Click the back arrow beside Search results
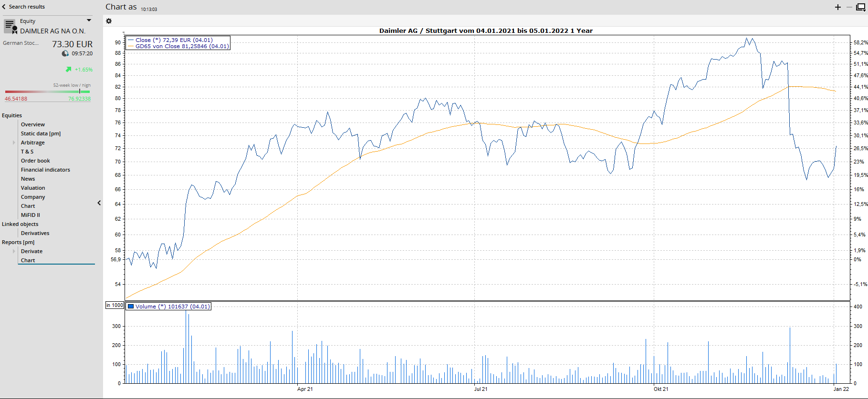The height and width of the screenshot is (399, 868). point(4,7)
